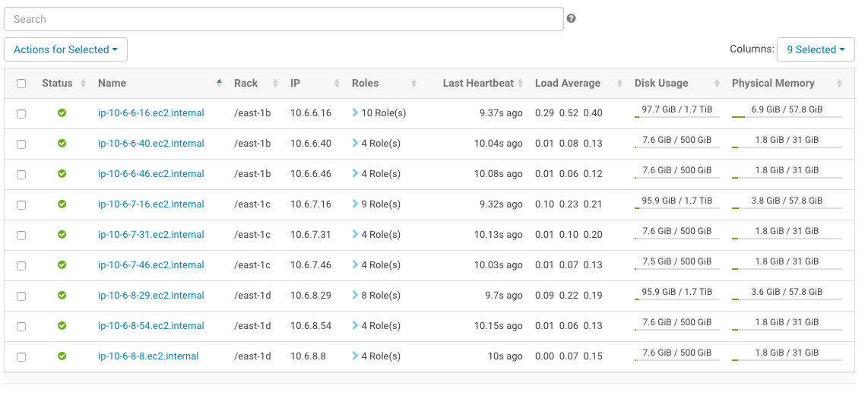Click sort arrows on Disk Usage column
This screenshot has width=868, height=402.
click(717, 84)
